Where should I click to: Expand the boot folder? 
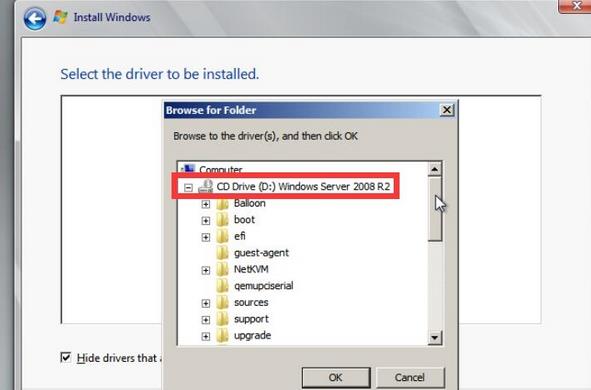(x=205, y=220)
